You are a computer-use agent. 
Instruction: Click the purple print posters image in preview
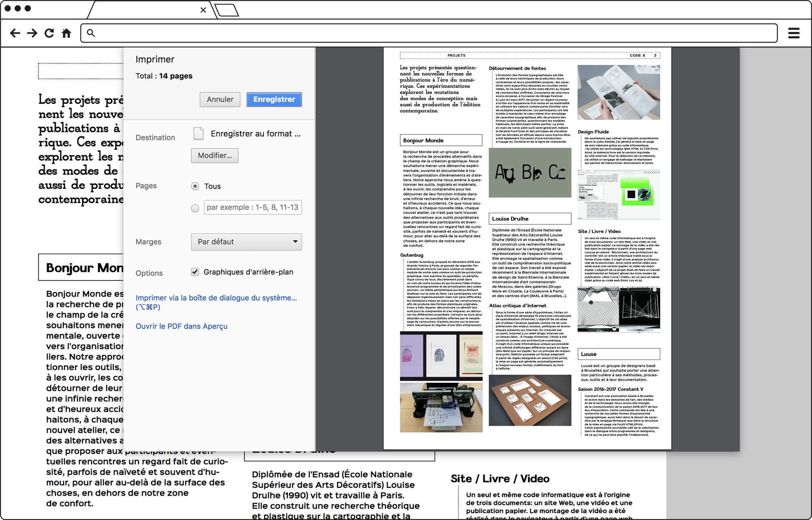coord(441,356)
